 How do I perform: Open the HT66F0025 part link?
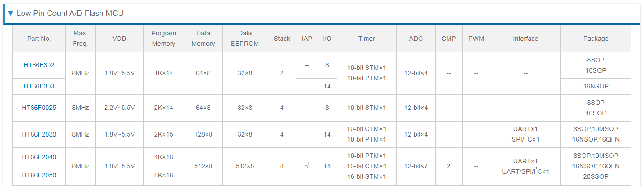click(x=39, y=108)
